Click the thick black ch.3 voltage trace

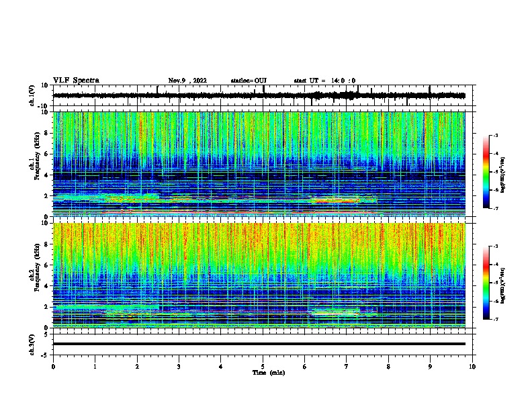tap(259, 344)
